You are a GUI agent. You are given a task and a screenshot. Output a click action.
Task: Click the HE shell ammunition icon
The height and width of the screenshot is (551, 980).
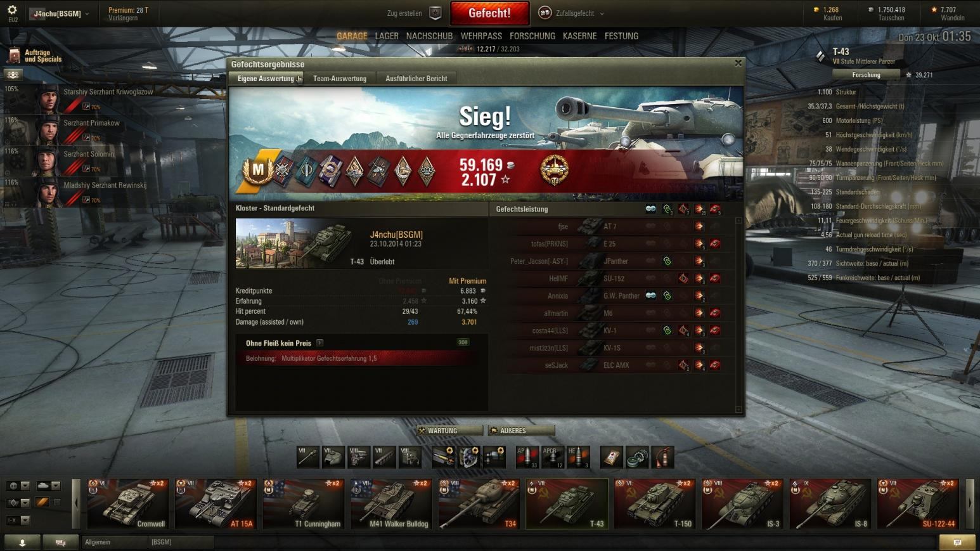click(578, 457)
